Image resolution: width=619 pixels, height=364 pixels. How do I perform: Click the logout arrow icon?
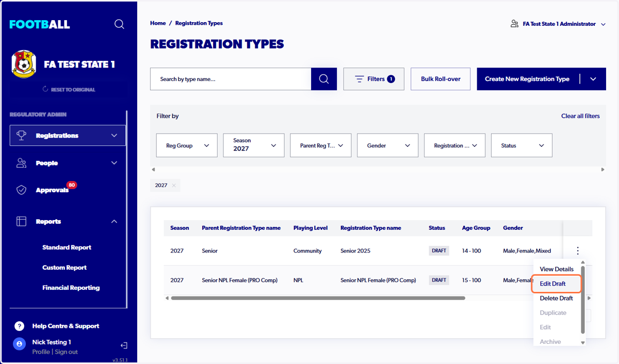pos(124,345)
